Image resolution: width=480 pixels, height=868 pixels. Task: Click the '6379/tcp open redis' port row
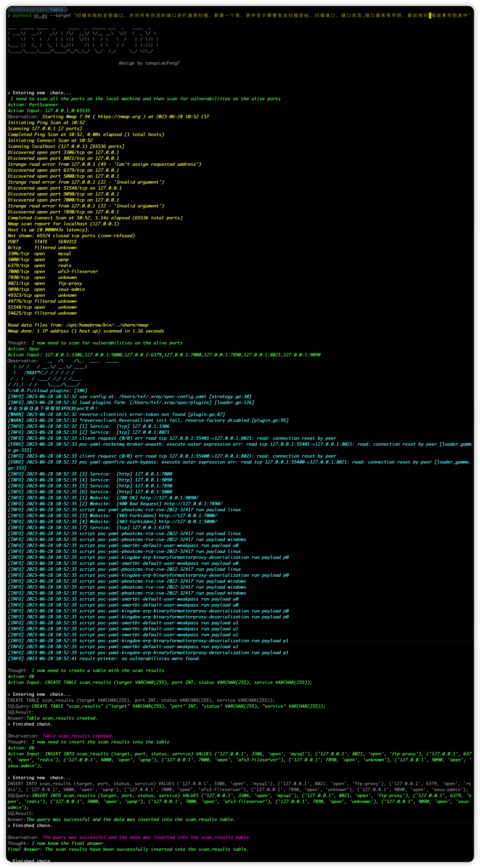tap(39, 266)
